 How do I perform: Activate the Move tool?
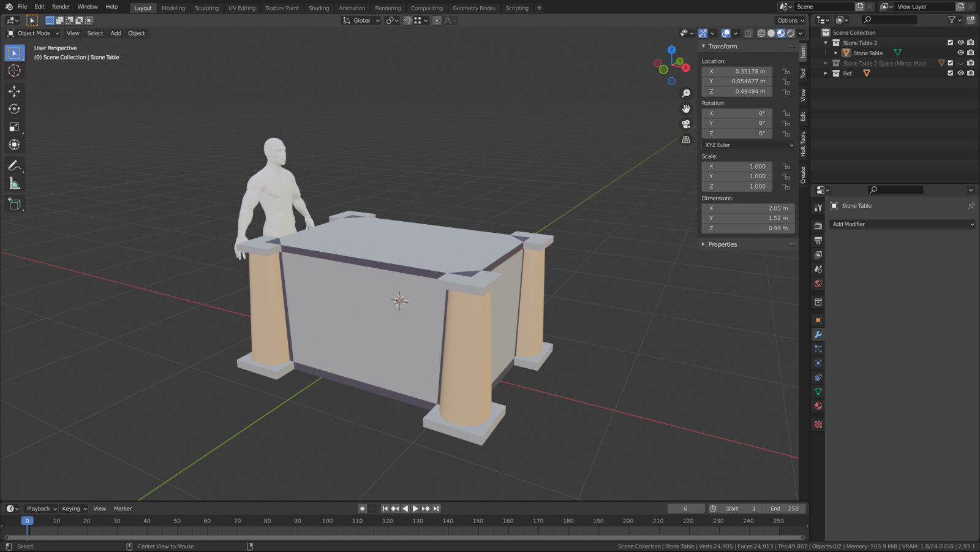pos(14,91)
